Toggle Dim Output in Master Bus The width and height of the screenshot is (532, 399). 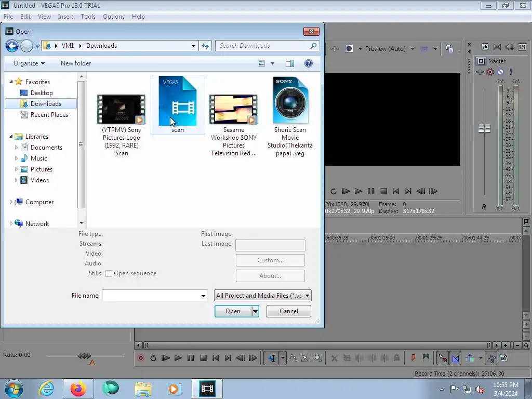(x=510, y=47)
